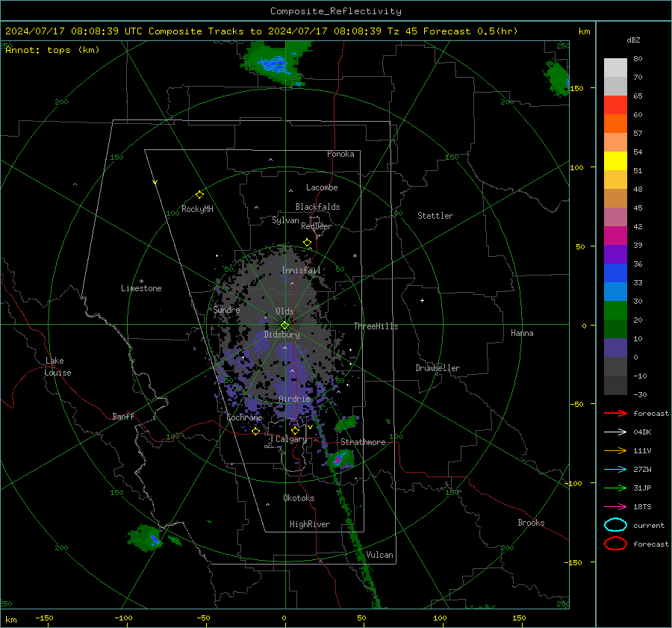Screen dimensions: 672x628
Task: Click the Sylvan label
Action: tap(285, 220)
